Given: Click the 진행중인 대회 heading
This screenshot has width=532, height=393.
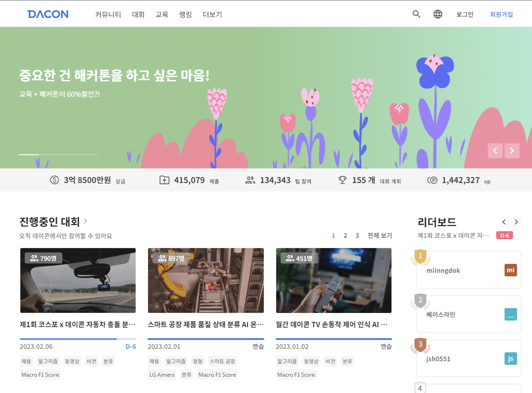Looking at the screenshot, I should click(49, 221).
